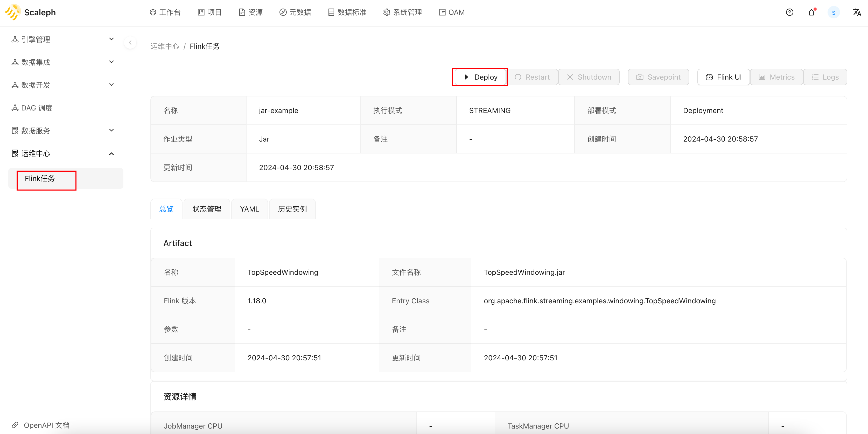The height and width of the screenshot is (434, 868).
Task: Switch to the 状态管理 tab
Action: point(207,209)
